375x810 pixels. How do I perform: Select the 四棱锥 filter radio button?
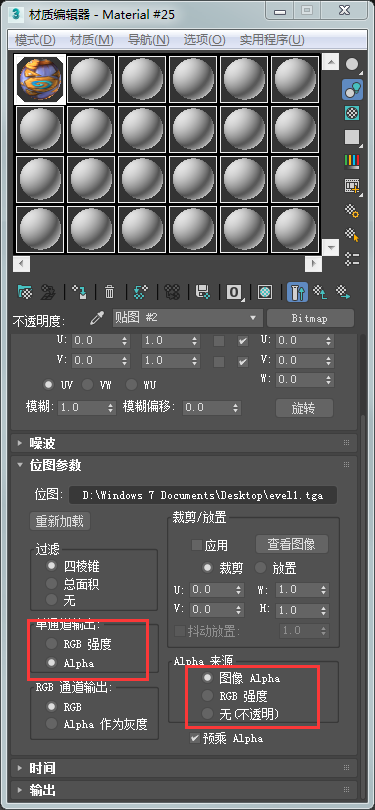(x=51, y=566)
